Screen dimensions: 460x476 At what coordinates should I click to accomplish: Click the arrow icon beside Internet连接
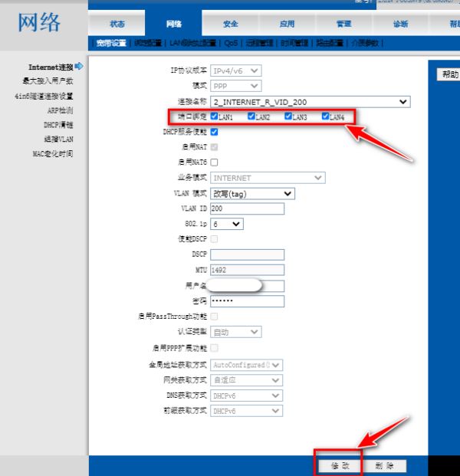(x=78, y=67)
